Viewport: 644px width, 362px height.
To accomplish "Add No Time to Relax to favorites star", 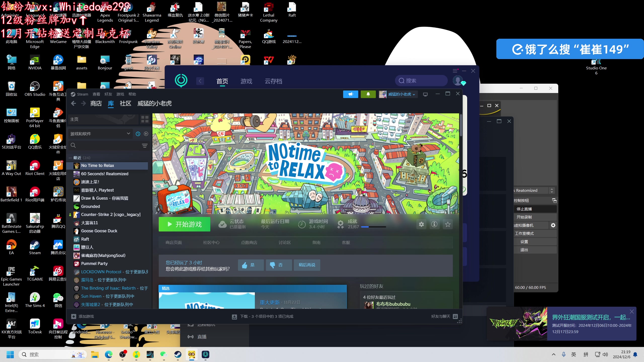I will point(448,224).
